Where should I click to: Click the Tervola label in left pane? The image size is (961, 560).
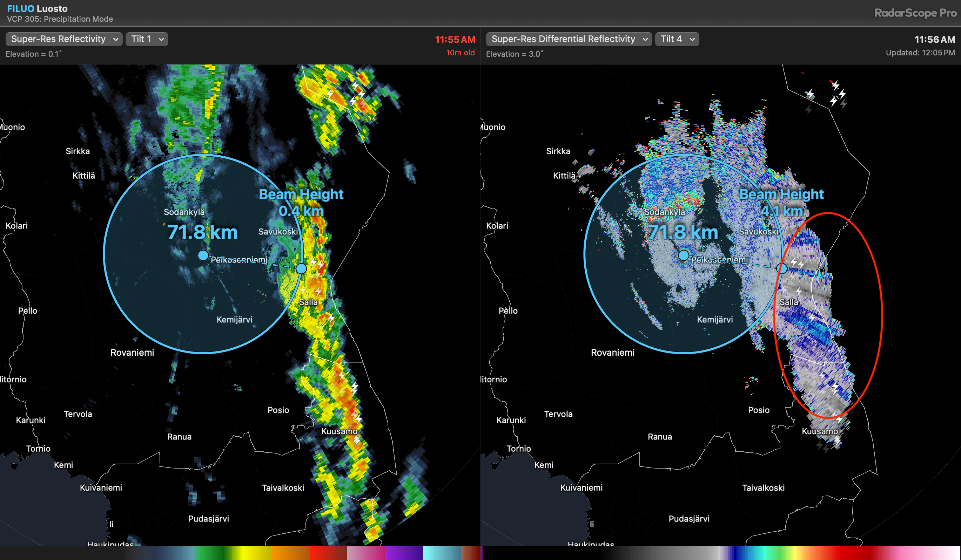[x=78, y=414]
